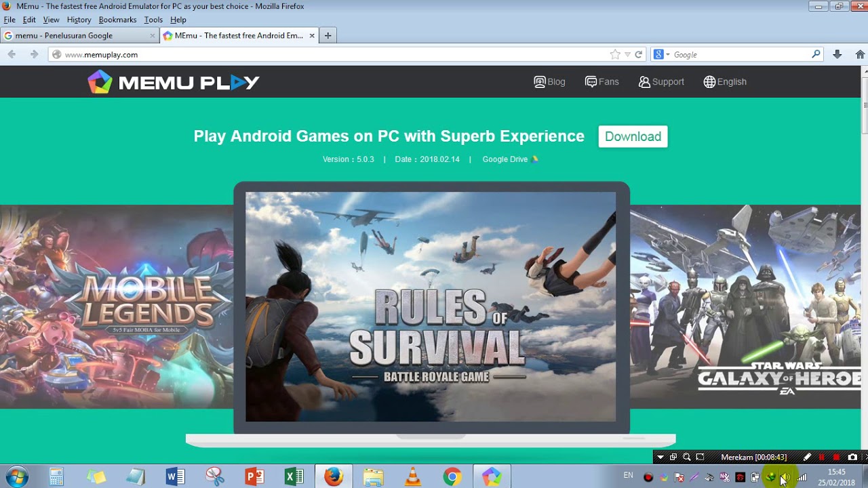
Task: Expand the URL history dropdown arrow
Action: (627, 54)
